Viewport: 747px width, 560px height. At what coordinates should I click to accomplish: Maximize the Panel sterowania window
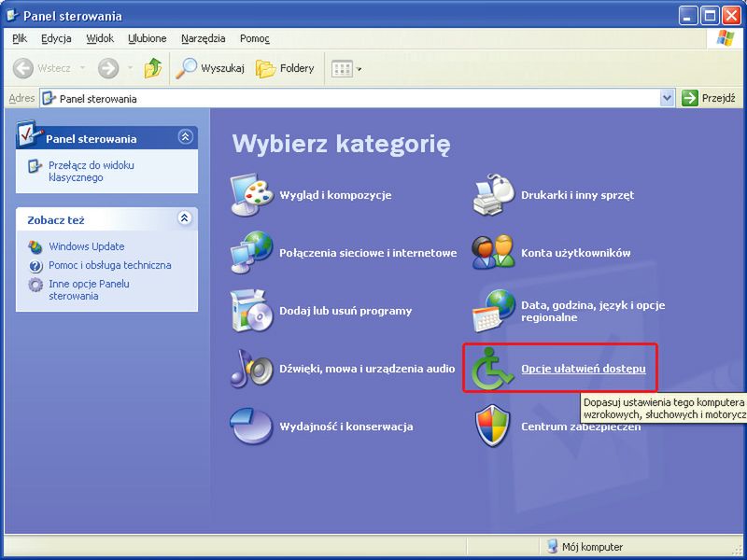710,16
